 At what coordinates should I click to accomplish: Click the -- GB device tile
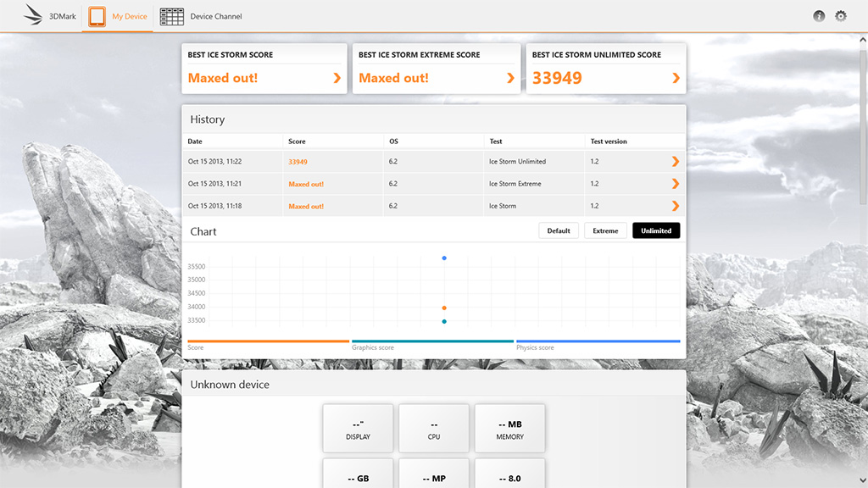click(x=359, y=474)
